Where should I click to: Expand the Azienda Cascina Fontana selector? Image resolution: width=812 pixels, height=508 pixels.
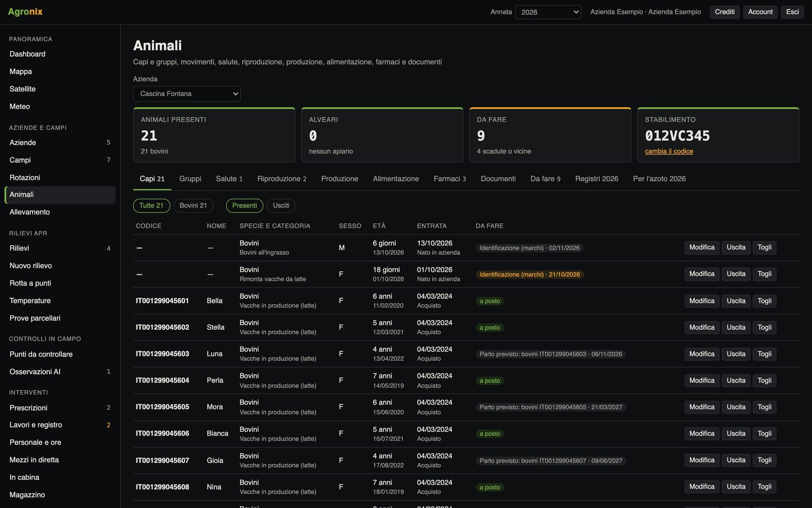(187, 94)
